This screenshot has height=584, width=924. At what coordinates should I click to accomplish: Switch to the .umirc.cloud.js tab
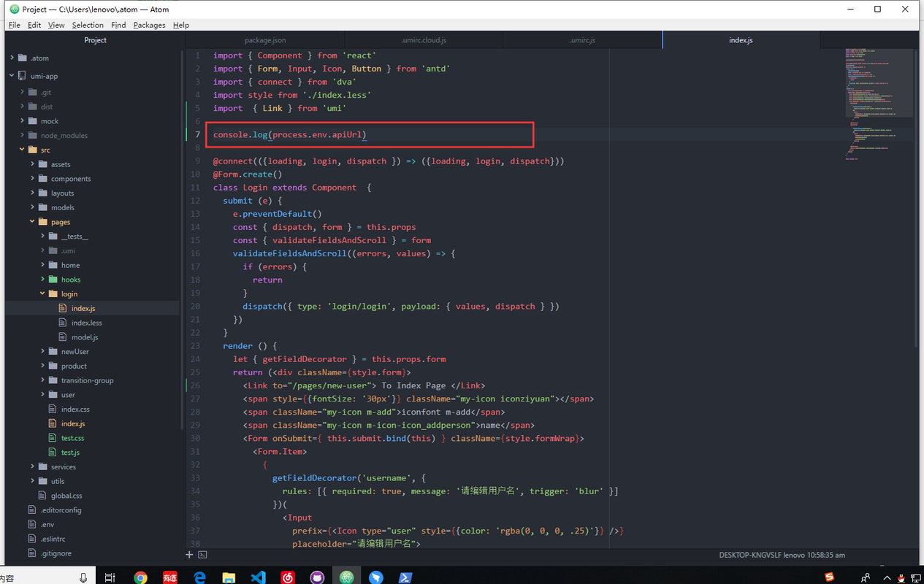click(424, 40)
